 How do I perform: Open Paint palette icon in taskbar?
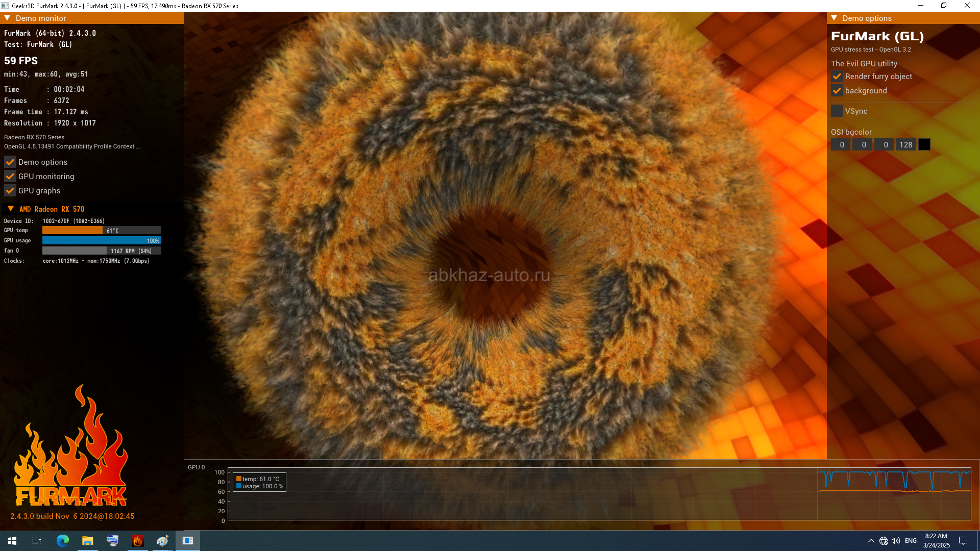(x=162, y=541)
